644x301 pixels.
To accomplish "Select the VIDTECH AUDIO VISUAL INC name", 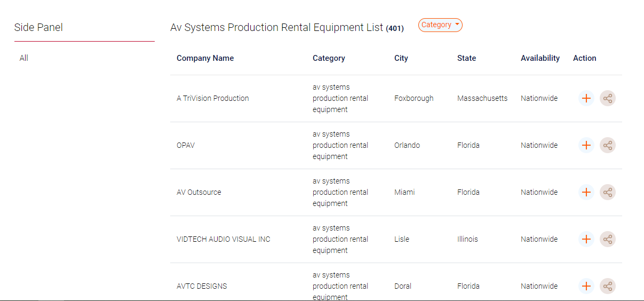I will pos(223,239).
